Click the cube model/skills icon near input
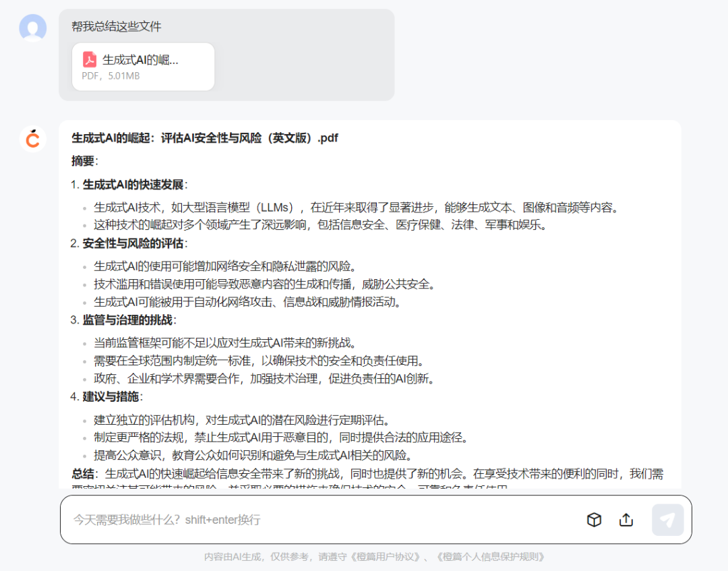Image resolution: width=728 pixels, height=571 pixels. (x=594, y=520)
